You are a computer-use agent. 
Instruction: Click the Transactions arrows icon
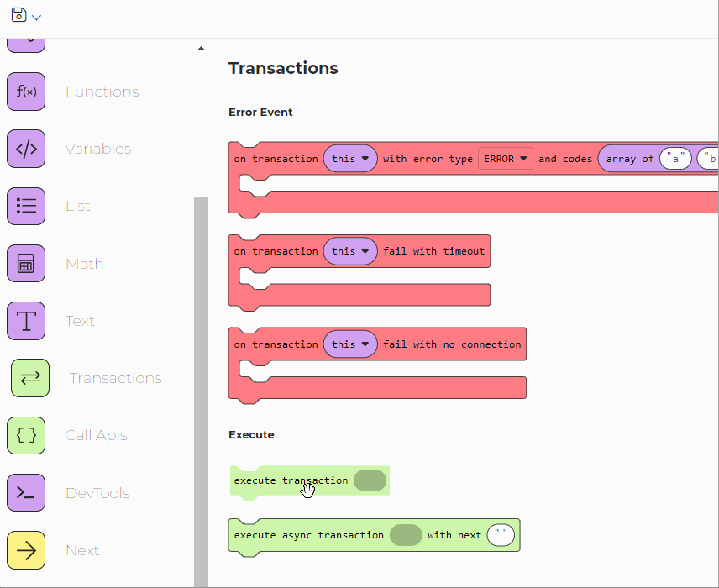pyautogui.click(x=30, y=378)
